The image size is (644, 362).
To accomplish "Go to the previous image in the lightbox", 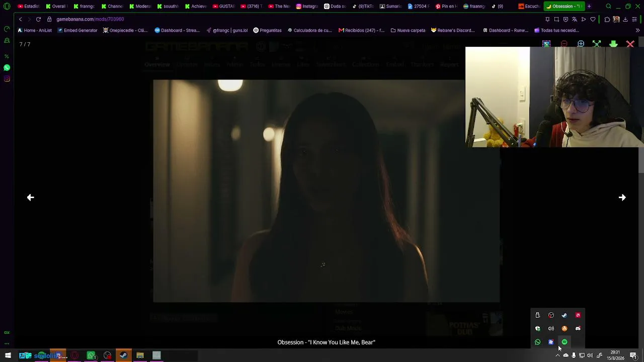I will click(30, 198).
